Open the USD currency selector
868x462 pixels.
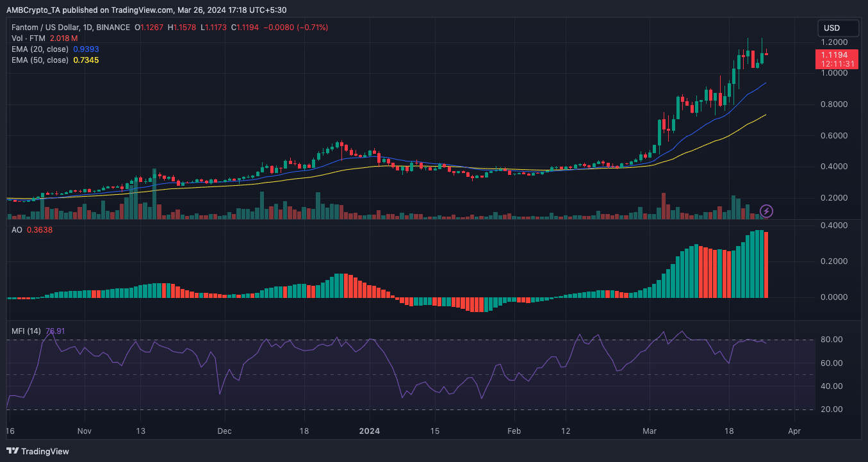point(838,28)
